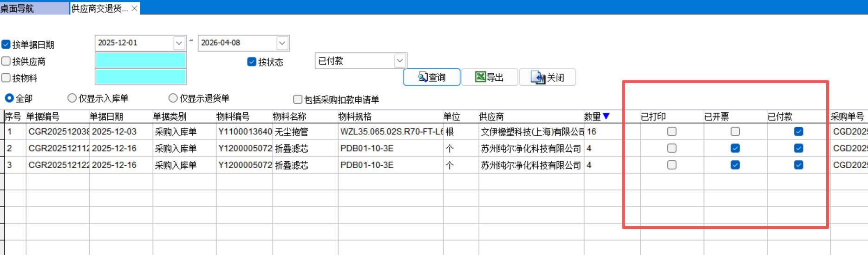
Task: Uncheck the 按状态 checkbox
Action: pyautogui.click(x=252, y=62)
